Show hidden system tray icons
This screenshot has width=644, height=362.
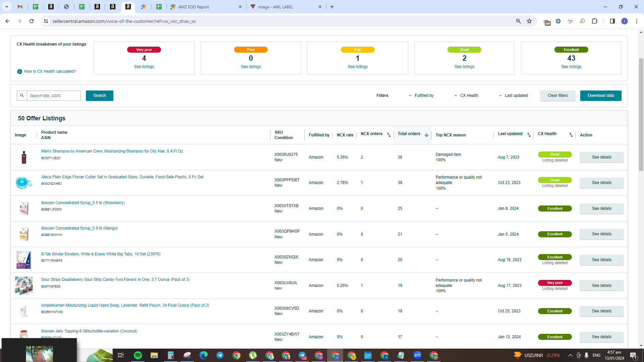point(570,355)
